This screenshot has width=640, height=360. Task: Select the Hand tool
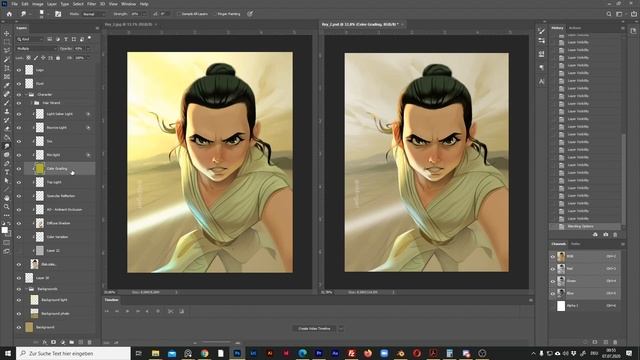pos(7,198)
